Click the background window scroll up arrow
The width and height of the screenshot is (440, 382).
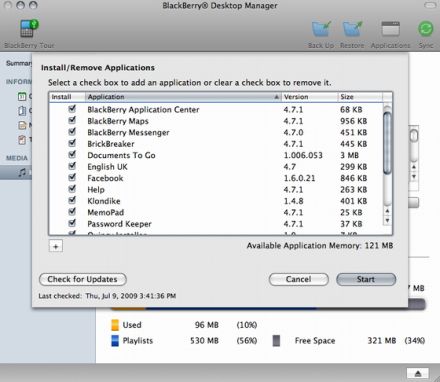(x=414, y=167)
